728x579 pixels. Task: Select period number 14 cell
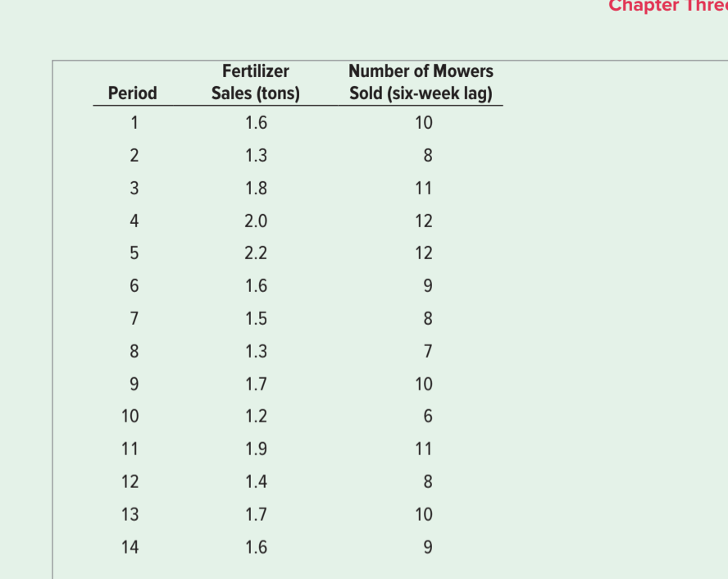point(130,548)
